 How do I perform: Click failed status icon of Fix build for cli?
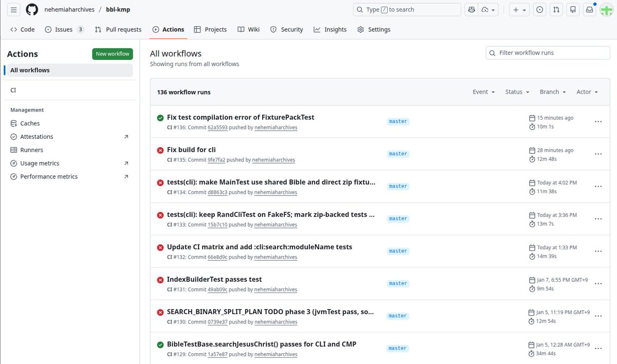coord(160,150)
